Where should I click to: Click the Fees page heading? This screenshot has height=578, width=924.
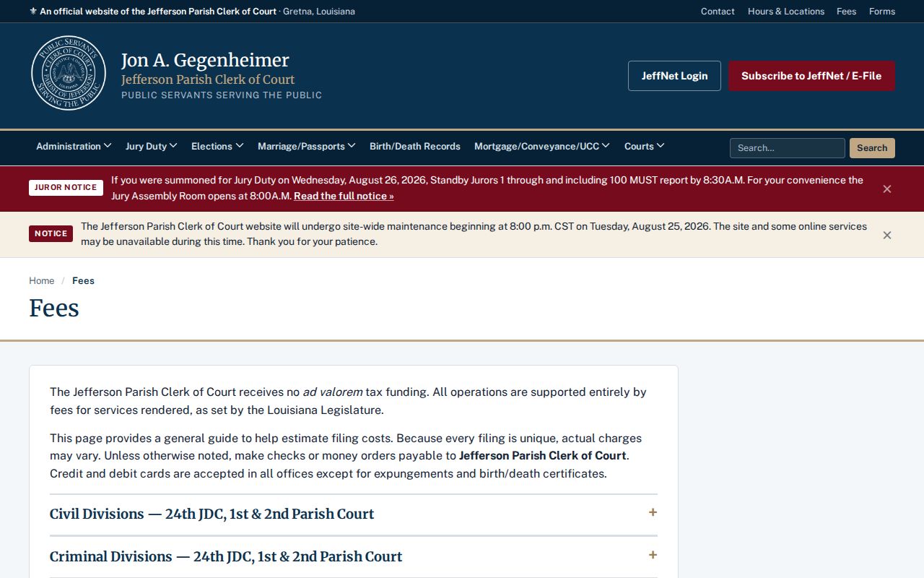(x=54, y=308)
